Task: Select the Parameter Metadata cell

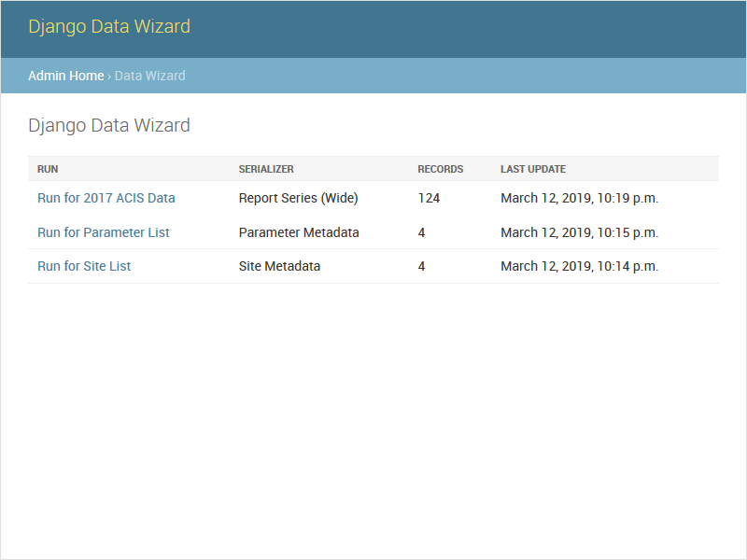Action: 299,232
